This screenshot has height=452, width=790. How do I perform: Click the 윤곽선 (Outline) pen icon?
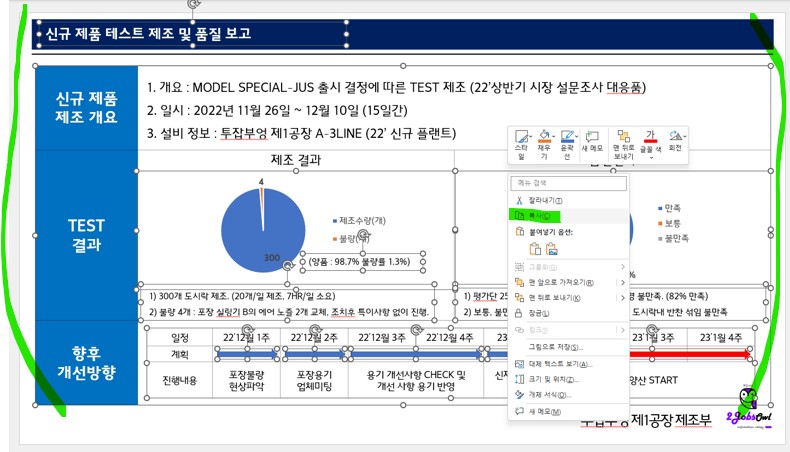coord(566,136)
